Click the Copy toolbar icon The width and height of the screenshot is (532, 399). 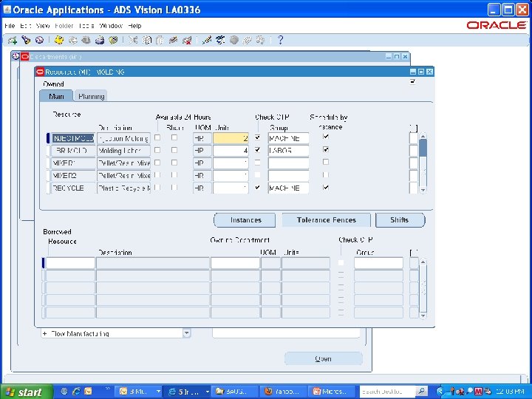(146, 41)
